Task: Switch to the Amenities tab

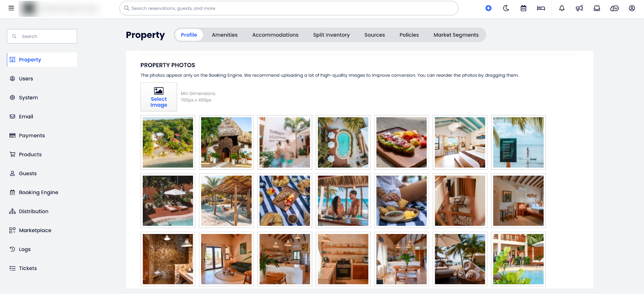Action: [x=225, y=35]
